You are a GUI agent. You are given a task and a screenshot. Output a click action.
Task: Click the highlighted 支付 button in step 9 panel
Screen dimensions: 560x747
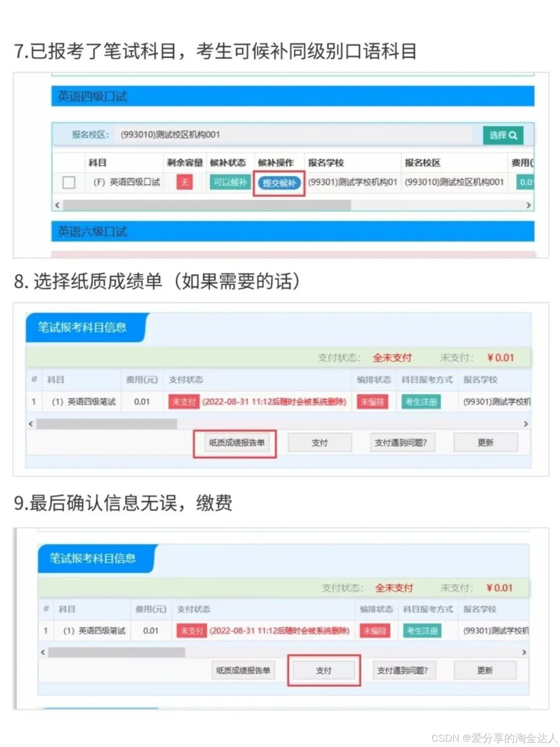tap(324, 671)
